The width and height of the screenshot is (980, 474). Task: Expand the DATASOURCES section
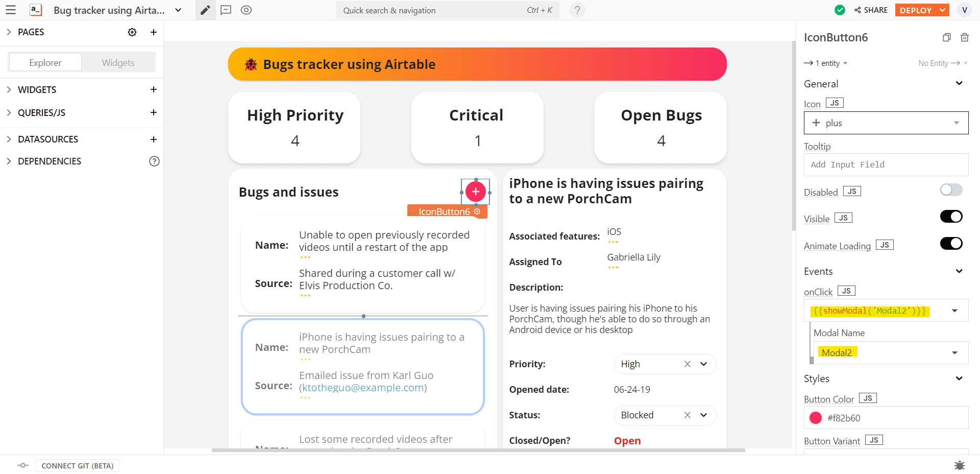pos(48,139)
